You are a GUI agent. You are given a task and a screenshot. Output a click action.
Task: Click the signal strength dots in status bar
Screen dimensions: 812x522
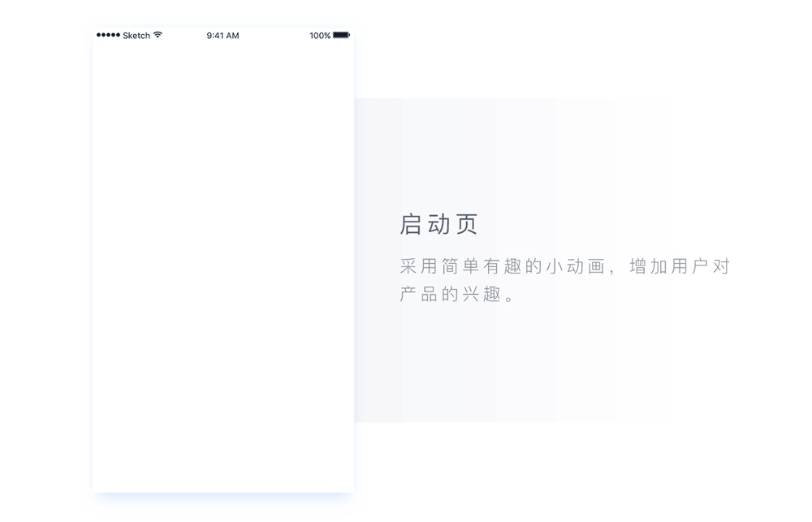click(x=108, y=35)
